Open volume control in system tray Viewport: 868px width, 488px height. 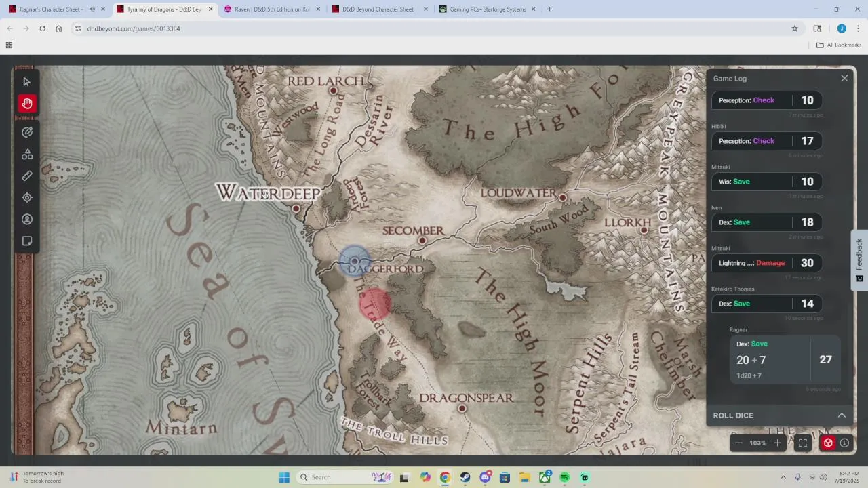[x=824, y=477]
